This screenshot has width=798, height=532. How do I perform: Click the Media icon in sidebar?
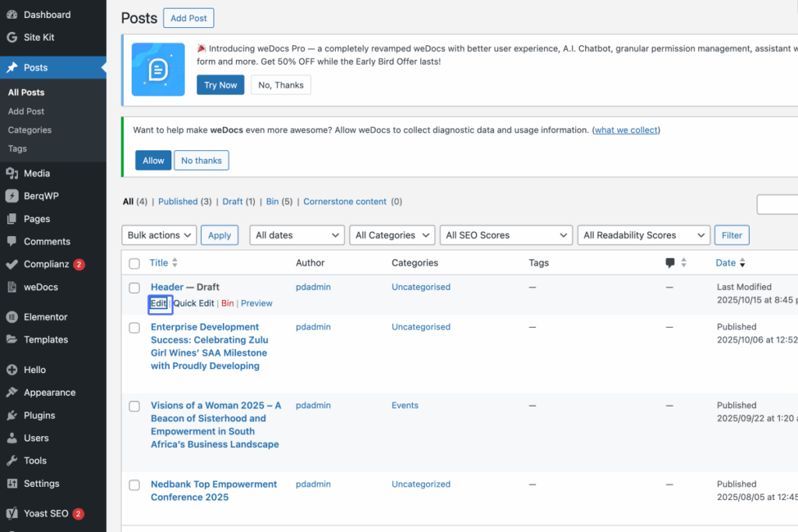12,174
